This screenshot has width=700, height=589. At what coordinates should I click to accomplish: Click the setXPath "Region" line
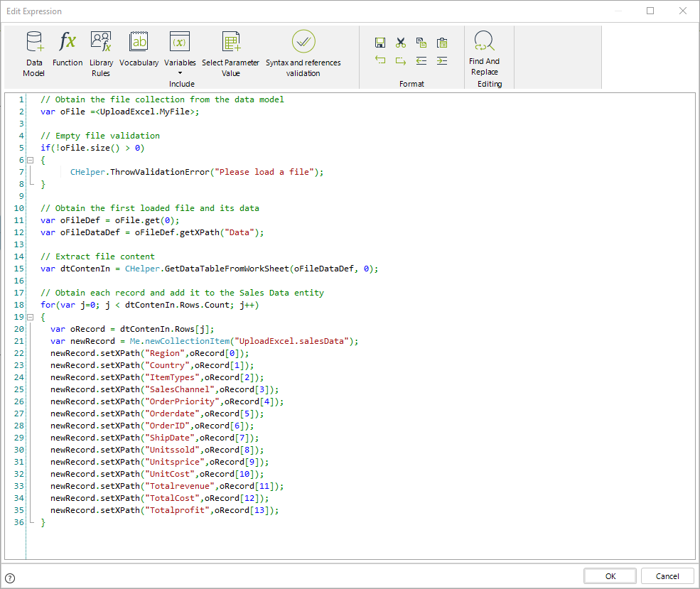point(149,353)
